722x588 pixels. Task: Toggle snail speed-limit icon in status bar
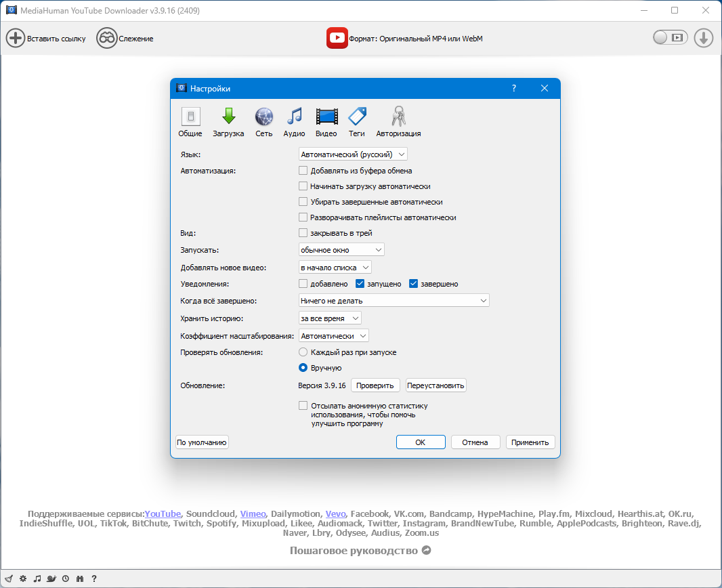51,579
